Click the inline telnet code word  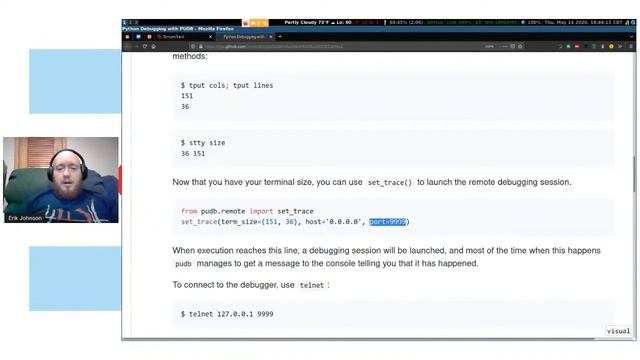(311, 285)
